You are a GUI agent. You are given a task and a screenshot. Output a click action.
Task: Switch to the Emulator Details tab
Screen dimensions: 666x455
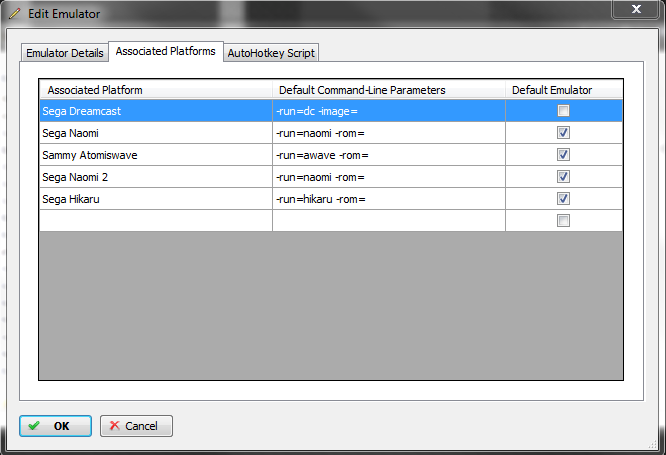coord(65,53)
